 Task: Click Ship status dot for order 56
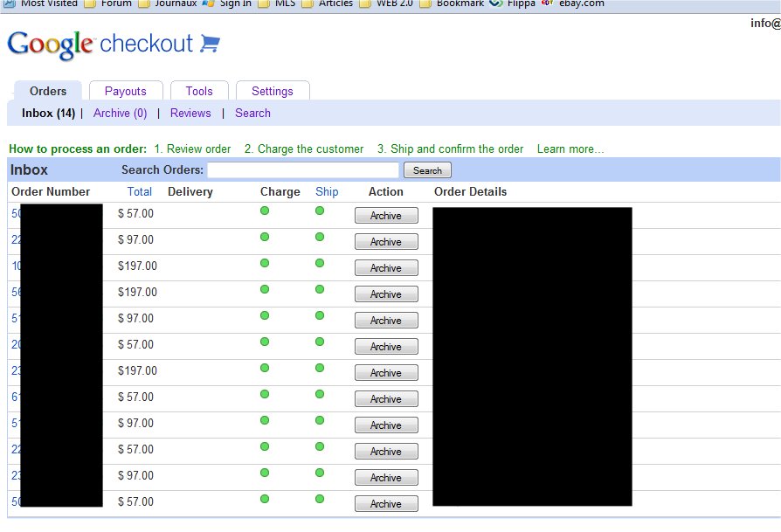[x=320, y=289]
